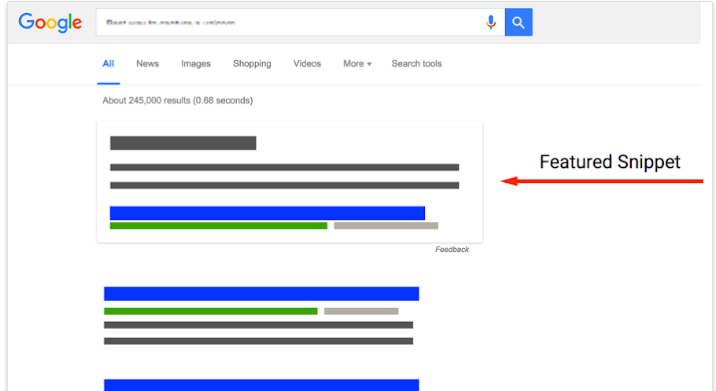Click the Feedback link below snippet
This screenshot has width=716, height=391.
(x=452, y=249)
